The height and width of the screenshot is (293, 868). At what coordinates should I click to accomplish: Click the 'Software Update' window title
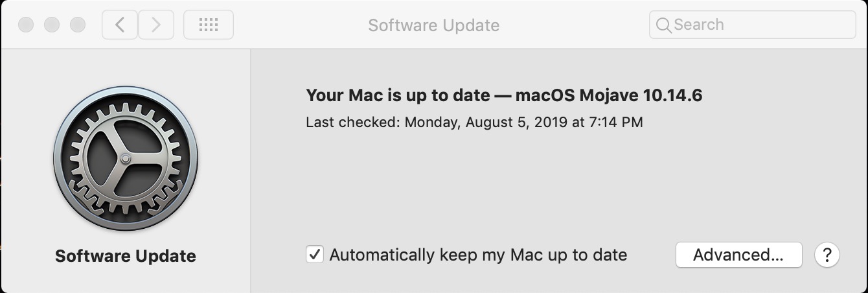433,25
